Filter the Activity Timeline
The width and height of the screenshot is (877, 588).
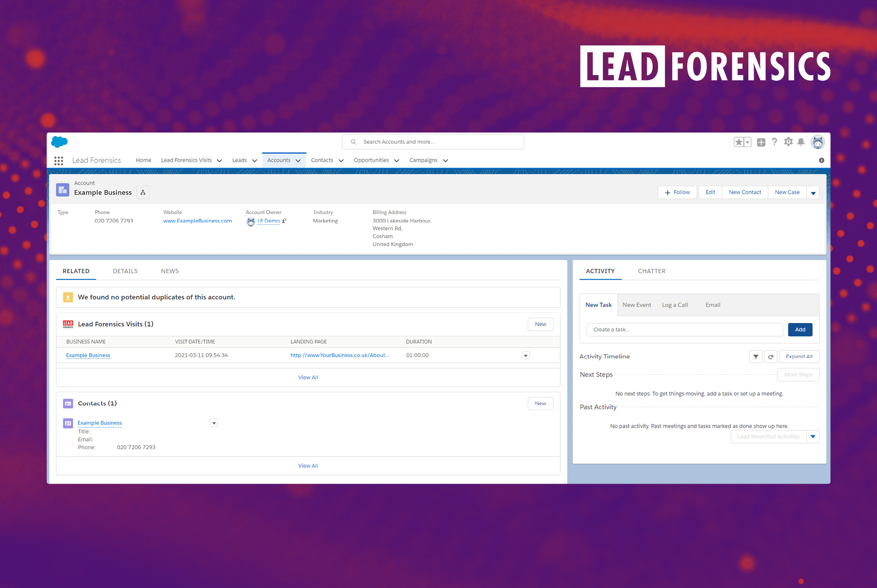pos(756,357)
